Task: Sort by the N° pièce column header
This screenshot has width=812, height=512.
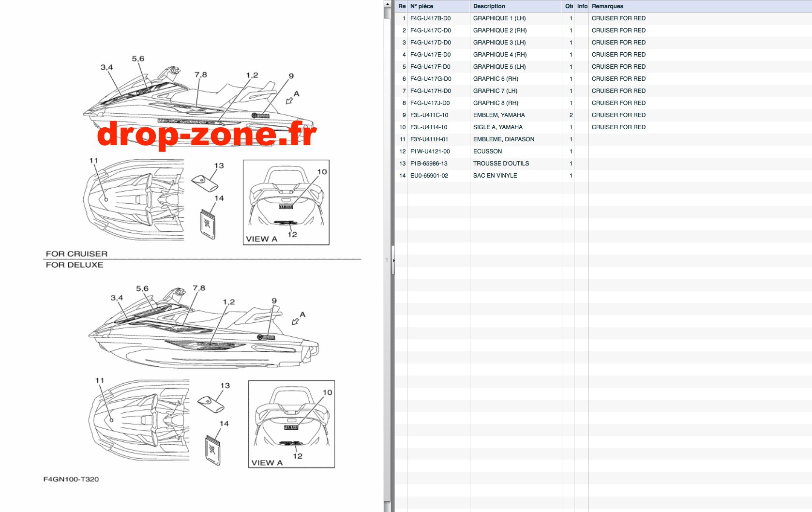Action: pyautogui.click(x=438, y=6)
